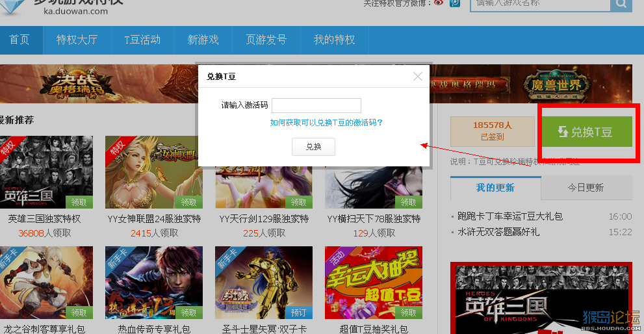The image size is (644, 334).
Task: Open the 圣斗士星矢冥·双子卡 title link
Action: pos(264,329)
